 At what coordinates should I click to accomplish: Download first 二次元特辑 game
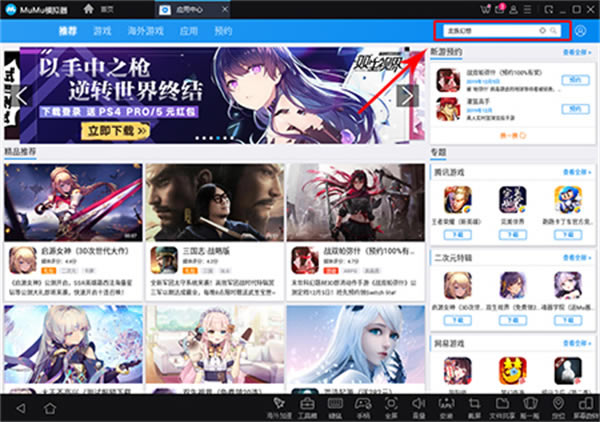pos(458,320)
